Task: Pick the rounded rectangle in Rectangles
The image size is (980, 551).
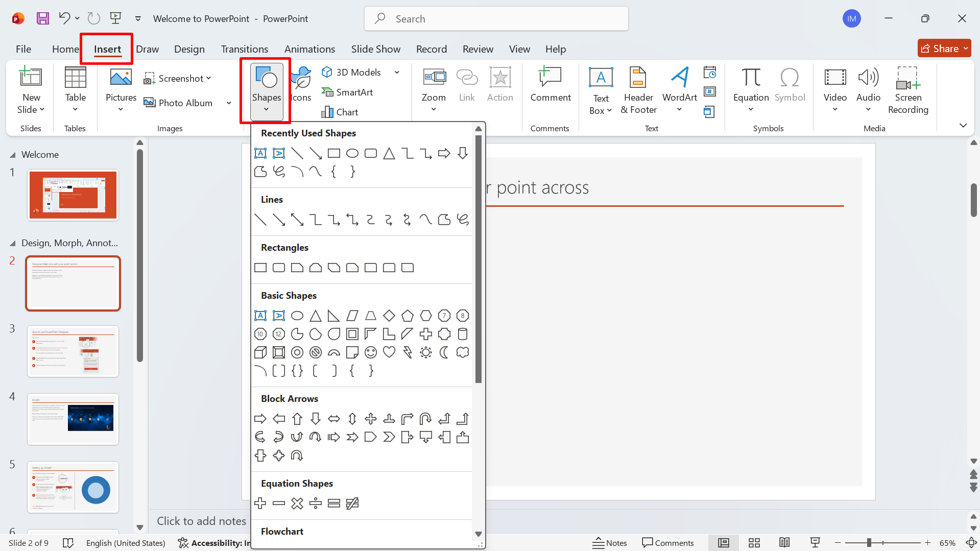Action: [x=279, y=268]
